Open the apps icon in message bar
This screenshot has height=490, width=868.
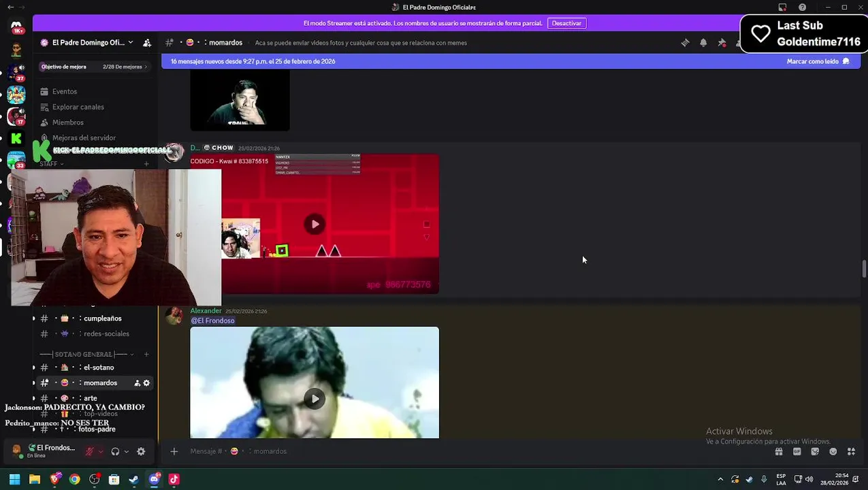(851, 451)
